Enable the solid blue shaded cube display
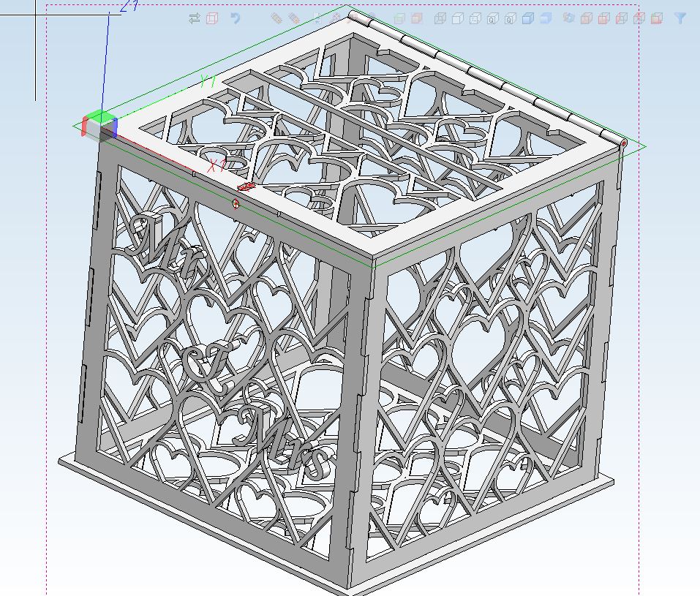700x596 pixels. click(527, 18)
